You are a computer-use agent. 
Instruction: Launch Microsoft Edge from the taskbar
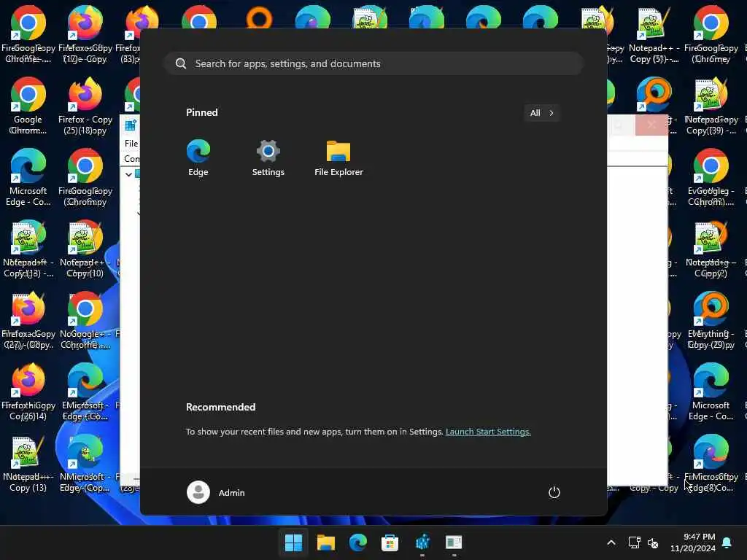coord(357,542)
